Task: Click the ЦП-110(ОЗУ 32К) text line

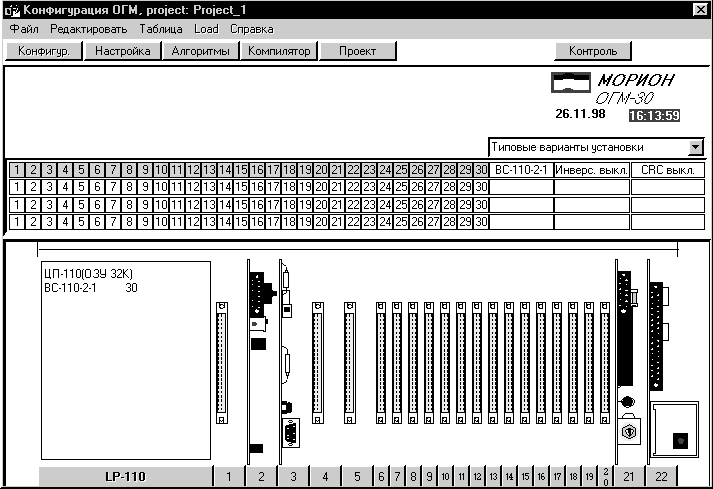Action: click(x=89, y=274)
